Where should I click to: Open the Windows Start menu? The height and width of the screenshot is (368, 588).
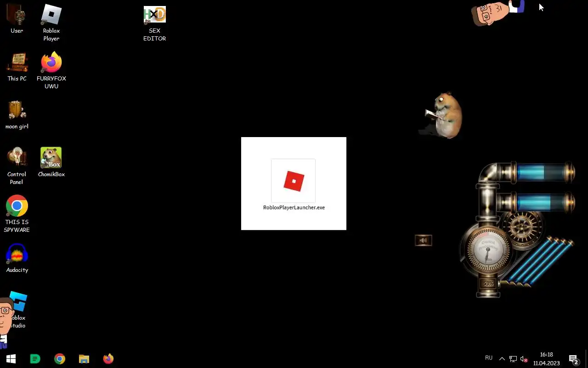click(x=11, y=359)
